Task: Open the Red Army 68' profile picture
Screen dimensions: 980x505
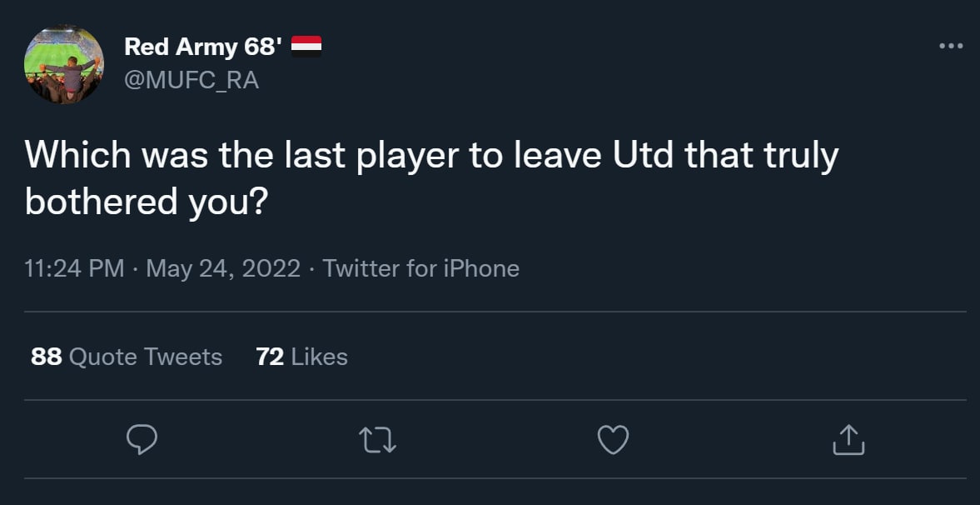Action: click(x=64, y=64)
